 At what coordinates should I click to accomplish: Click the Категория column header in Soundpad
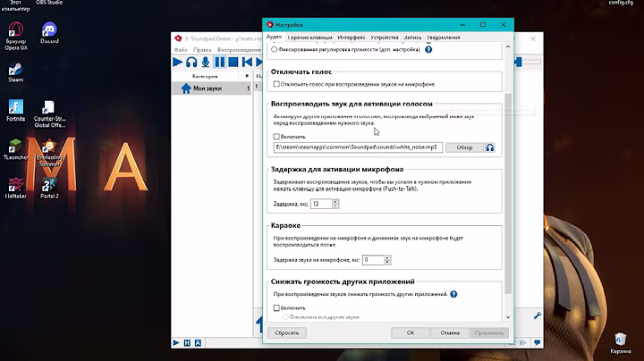click(x=205, y=76)
